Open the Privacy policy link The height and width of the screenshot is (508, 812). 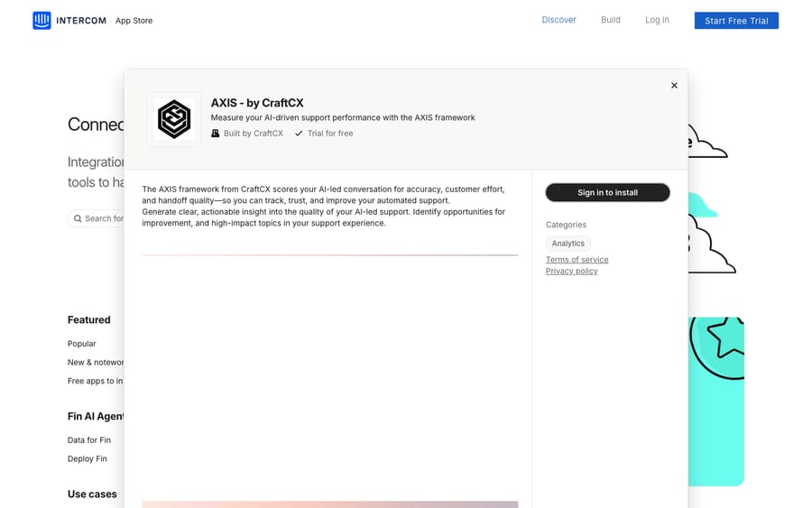572,272
